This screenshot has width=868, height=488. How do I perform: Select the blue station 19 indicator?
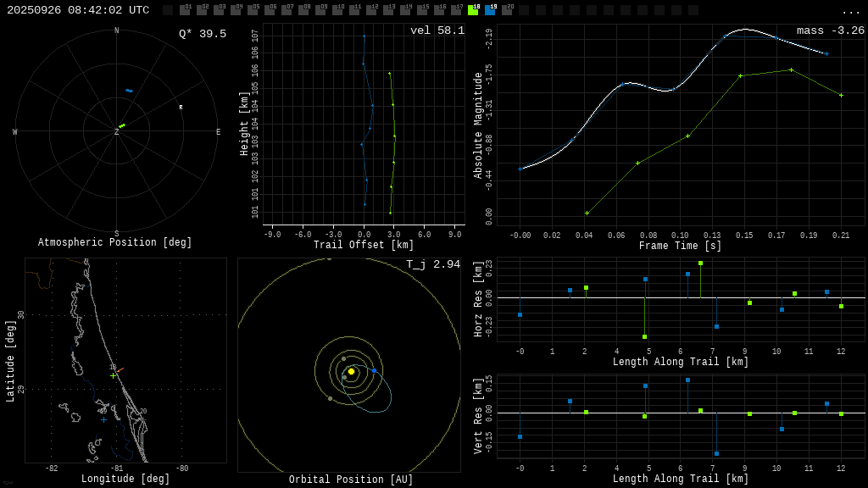click(x=490, y=10)
